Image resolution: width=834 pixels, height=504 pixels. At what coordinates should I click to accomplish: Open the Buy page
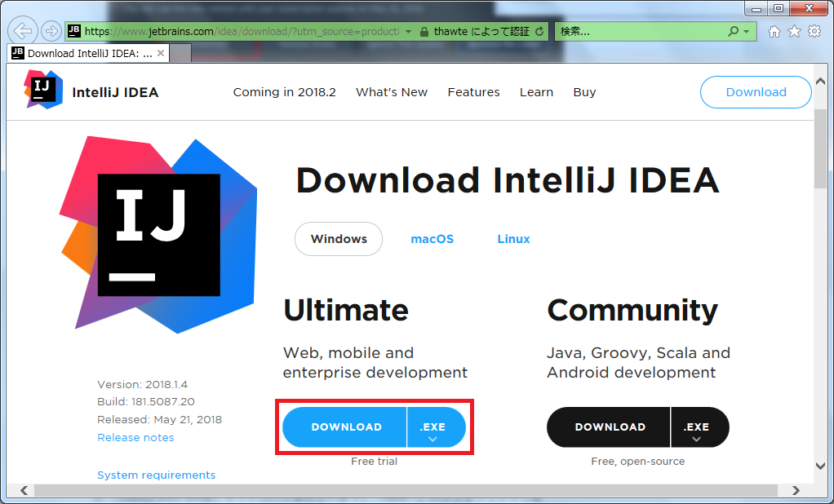[x=584, y=92]
